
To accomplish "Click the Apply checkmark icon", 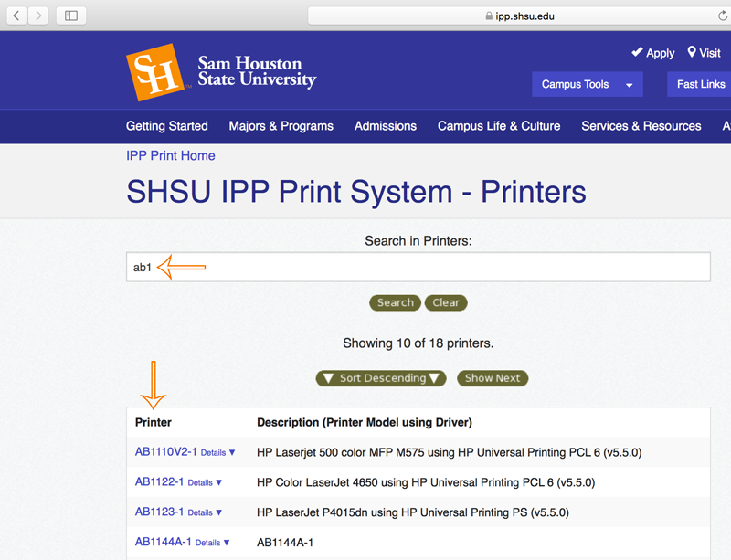I will point(637,52).
